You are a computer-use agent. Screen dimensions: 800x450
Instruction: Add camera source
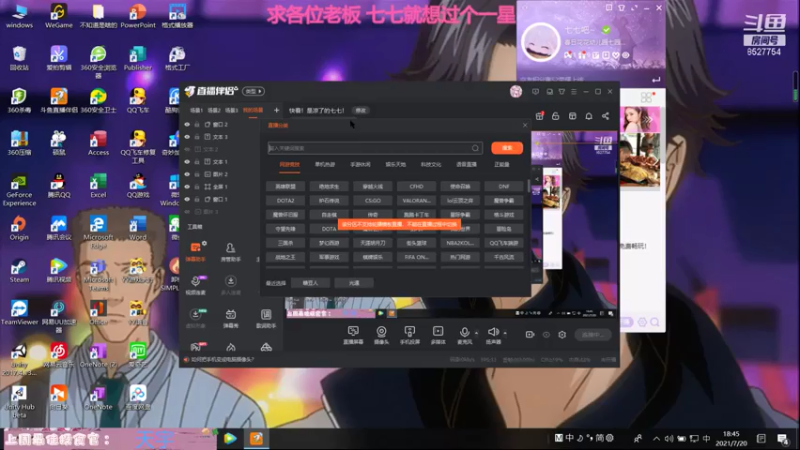pos(381,335)
